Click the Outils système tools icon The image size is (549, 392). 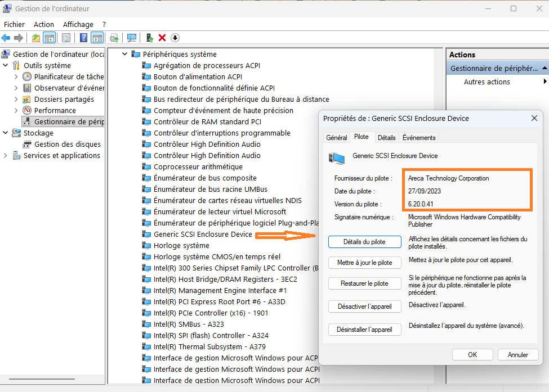(x=16, y=65)
